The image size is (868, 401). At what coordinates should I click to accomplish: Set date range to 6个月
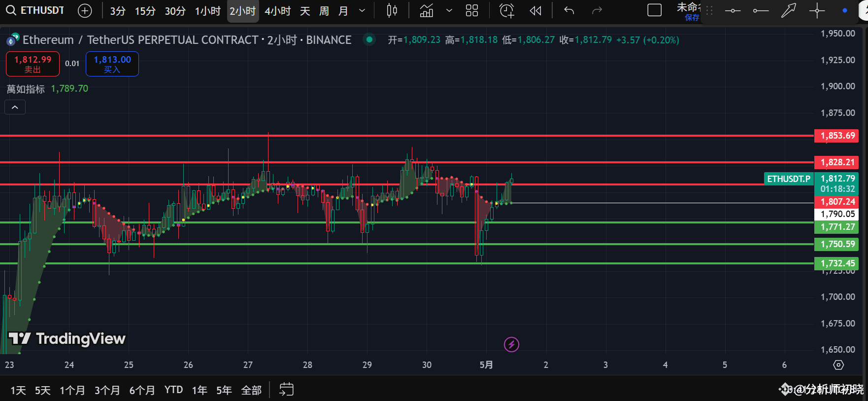click(142, 390)
